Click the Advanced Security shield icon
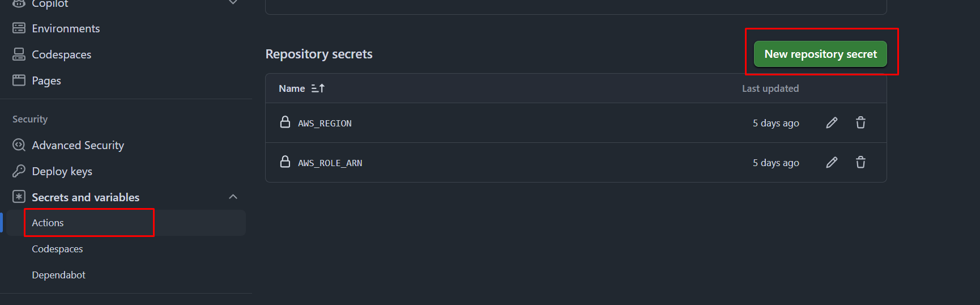This screenshot has width=980, height=305. pyautogui.click(x=19, y=145)
